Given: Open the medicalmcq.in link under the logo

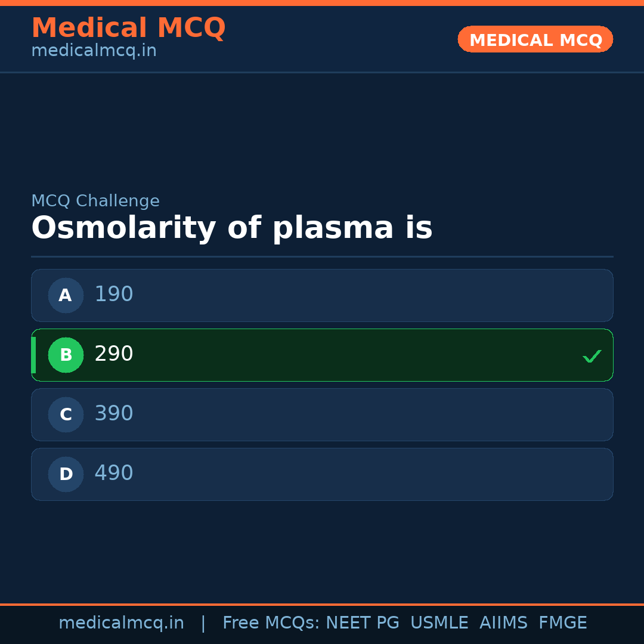Looking at the screenshot, I should (94, 50).
